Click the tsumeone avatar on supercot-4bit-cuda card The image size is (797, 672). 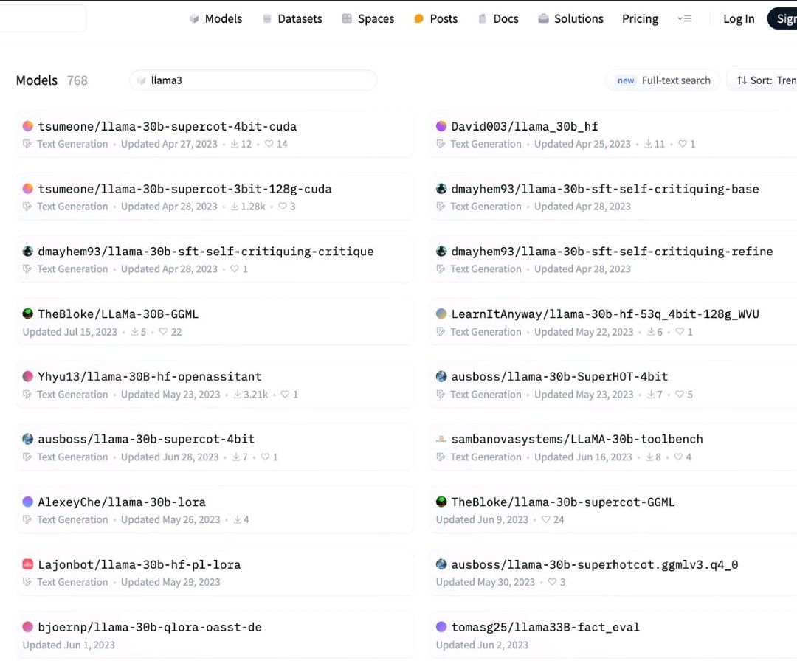tap(28, 126)
